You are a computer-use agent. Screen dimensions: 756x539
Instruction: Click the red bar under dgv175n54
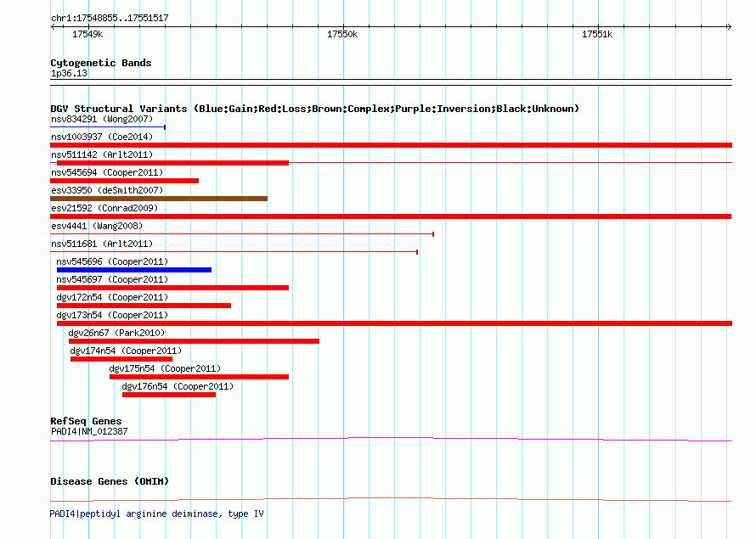pyautogui.click(x=199, y=377)
